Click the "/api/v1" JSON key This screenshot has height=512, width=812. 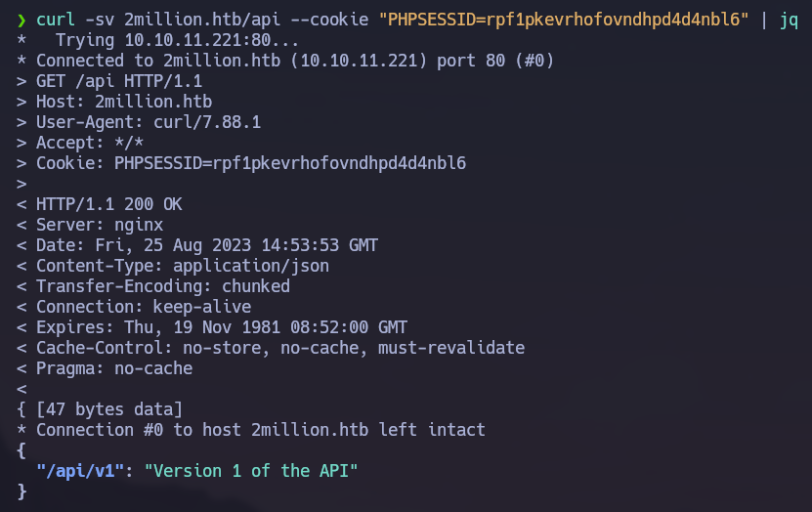pos(80,471)
